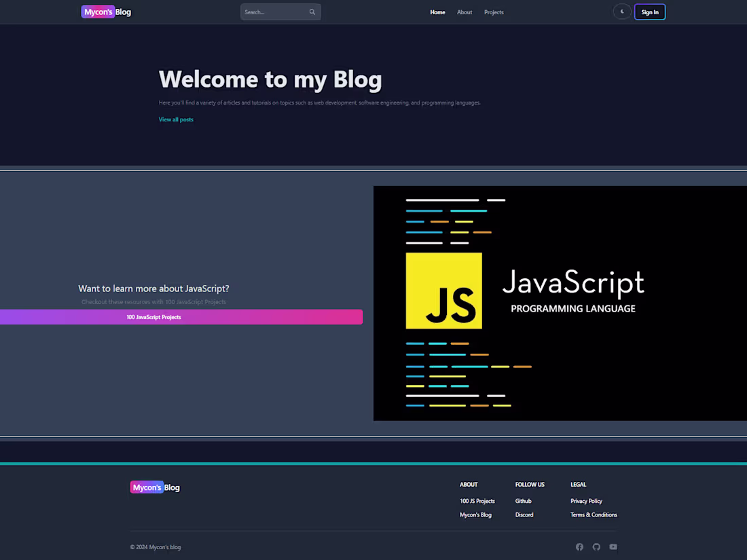This screenshot has width=747, height=560.
Task: Open the Discord link under Follow Us
Action: (x=524, y=515)
